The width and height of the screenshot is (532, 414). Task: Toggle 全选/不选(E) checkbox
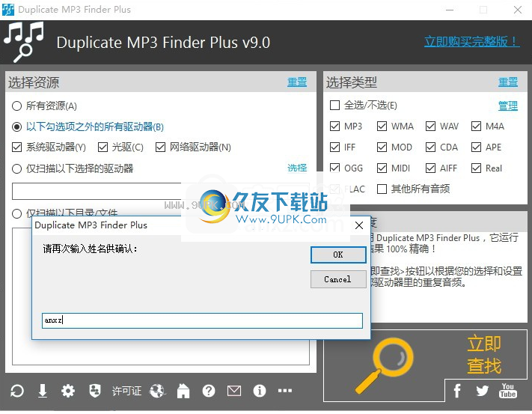[335, 106]
